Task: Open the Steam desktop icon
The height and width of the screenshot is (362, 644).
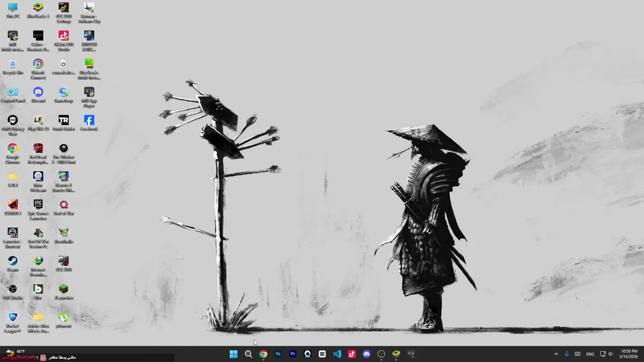Action: 13,264
